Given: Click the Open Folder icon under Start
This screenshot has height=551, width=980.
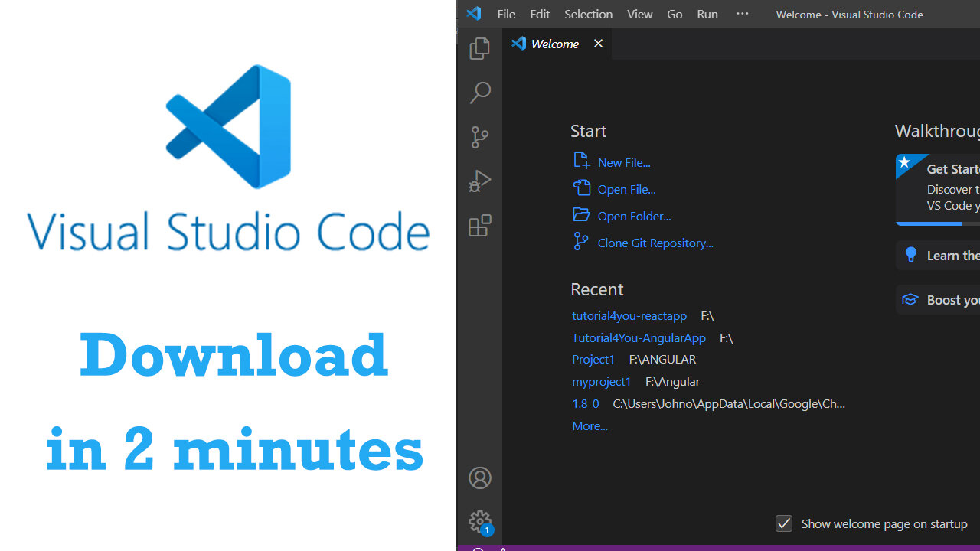Looking at the screenshot, I should [x=581, y=215].
